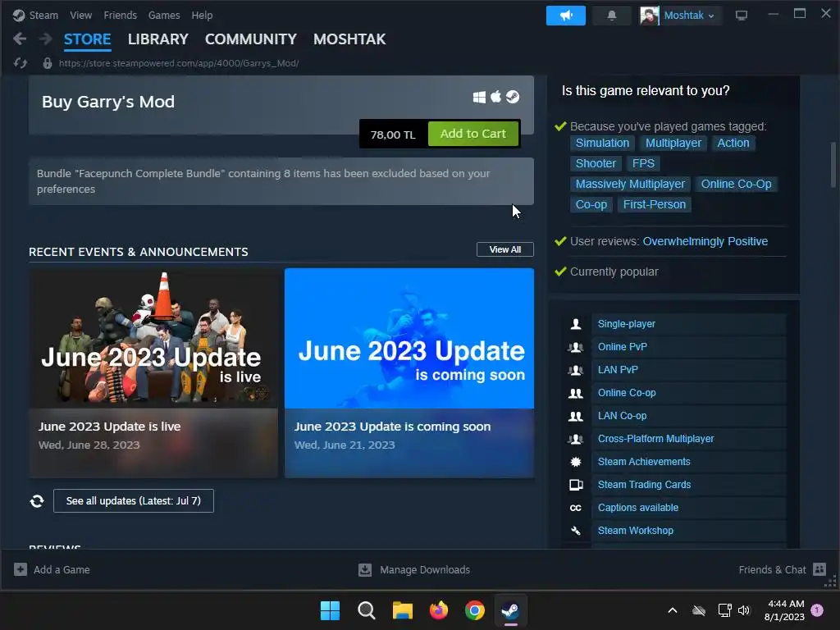Screen dimensions: 840x630
Task: Open the View menu
Action: click(x=81, y=16)
